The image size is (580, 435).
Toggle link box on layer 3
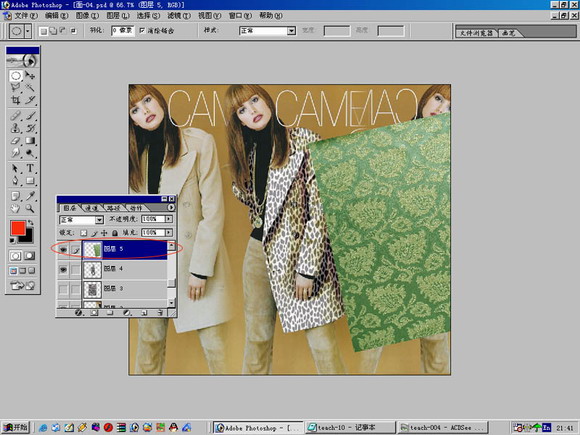click(x=75, y=289)
